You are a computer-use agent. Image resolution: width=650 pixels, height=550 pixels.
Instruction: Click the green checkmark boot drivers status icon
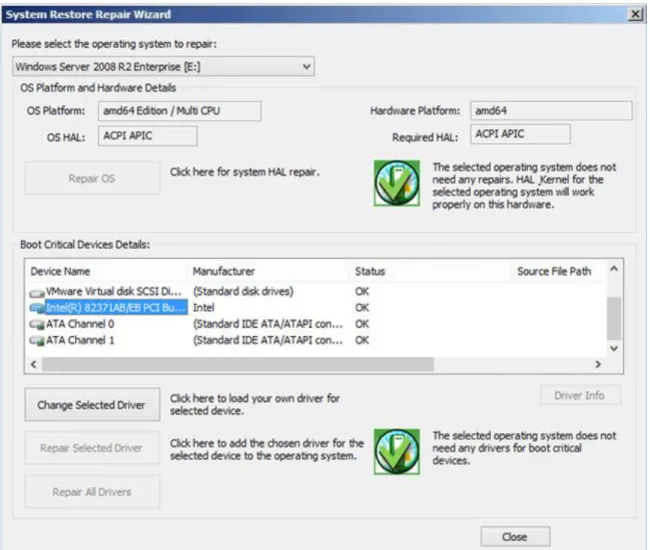coord(397,451)
